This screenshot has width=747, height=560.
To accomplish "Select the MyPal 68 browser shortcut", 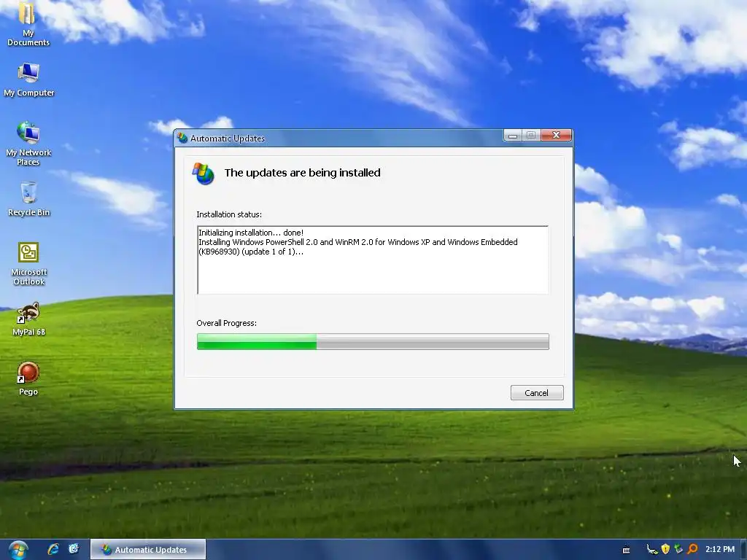I will (28, 319).
